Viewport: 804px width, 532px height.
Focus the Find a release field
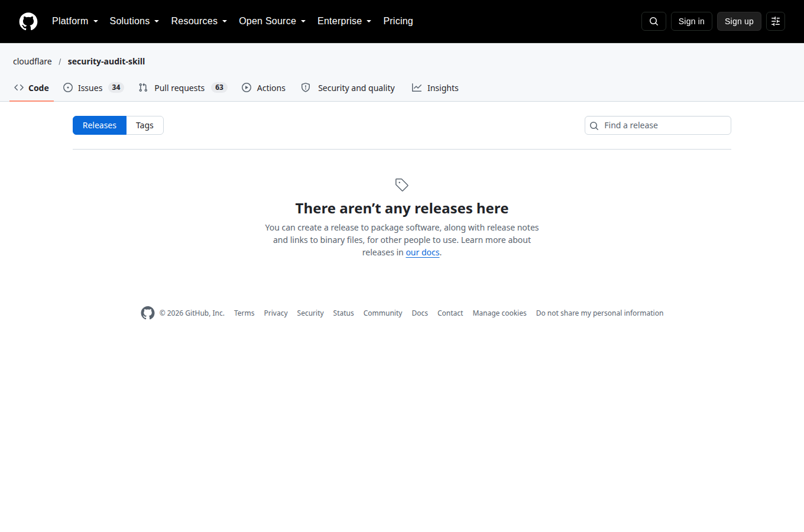(658, 125)
